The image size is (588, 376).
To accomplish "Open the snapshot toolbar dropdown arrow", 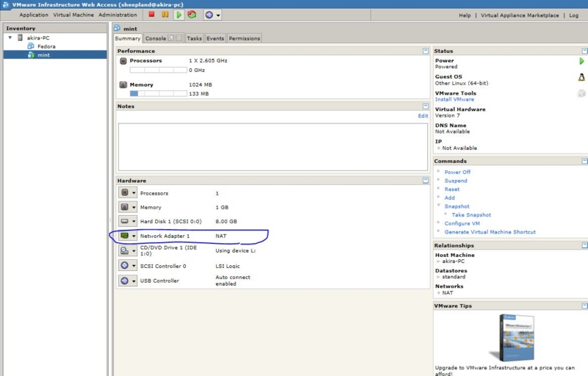I will pyautogui.click(x=218, y=15).
